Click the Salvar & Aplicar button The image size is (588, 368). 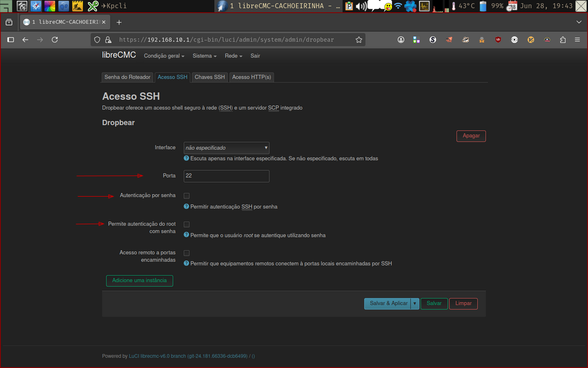pos(388,304)
